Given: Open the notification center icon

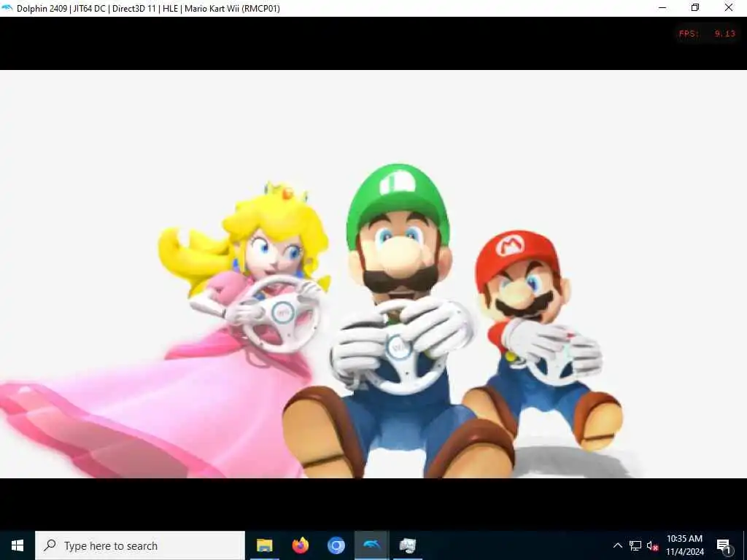Looking at the screenshot, I should pos(724,545).
